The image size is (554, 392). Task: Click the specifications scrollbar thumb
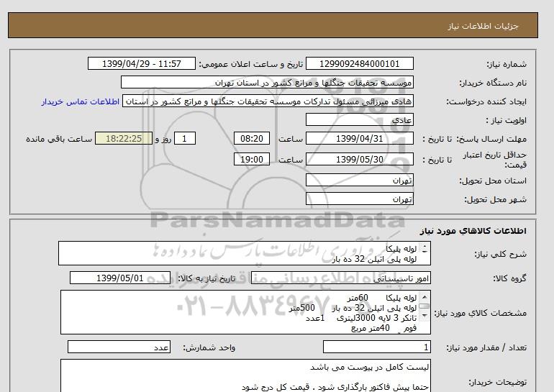pyautogui.click(x=424, y=306)
